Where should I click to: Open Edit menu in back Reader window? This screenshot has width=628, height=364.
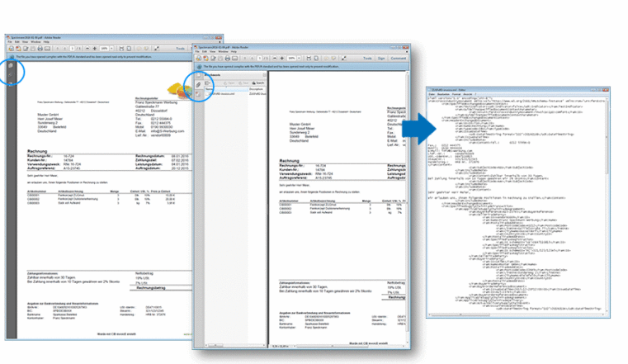coord(17,41)
